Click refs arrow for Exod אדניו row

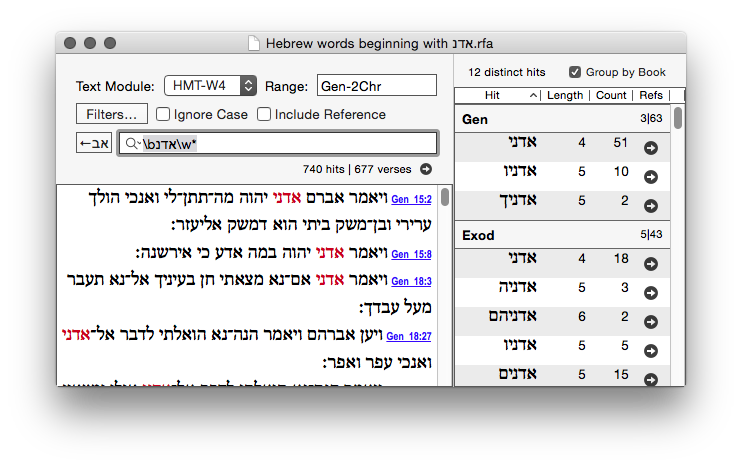coord(651,351)
